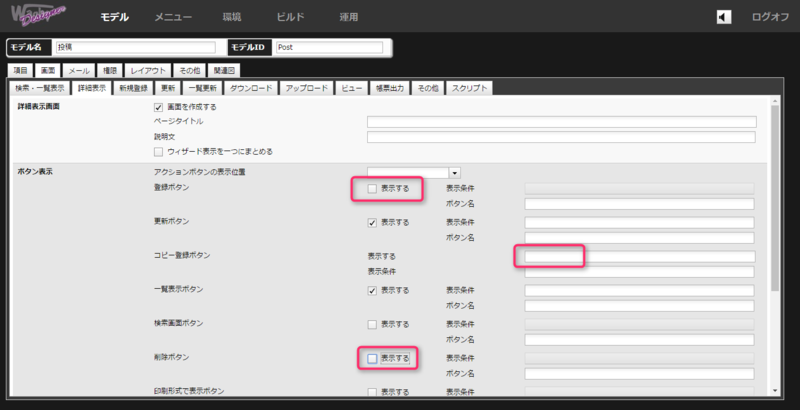Click the speaker-shaped icon beside ログオフ
The width and height of the screenshot is (800, 410).
point(723,17)
